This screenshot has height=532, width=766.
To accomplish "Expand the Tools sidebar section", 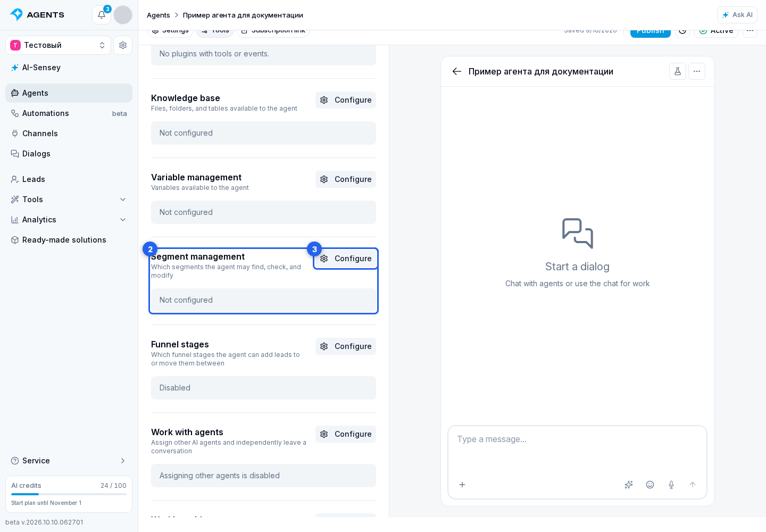I will tap(69, 199).
